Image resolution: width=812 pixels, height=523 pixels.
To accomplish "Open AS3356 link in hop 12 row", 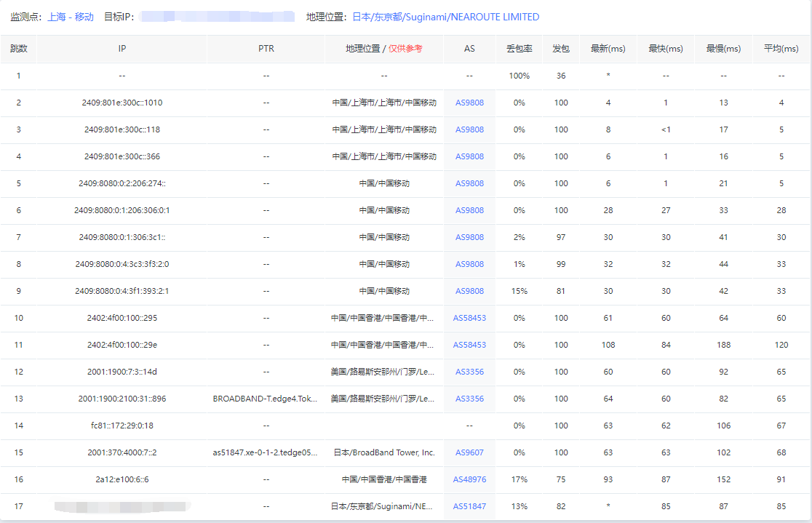I will [470, 372].
